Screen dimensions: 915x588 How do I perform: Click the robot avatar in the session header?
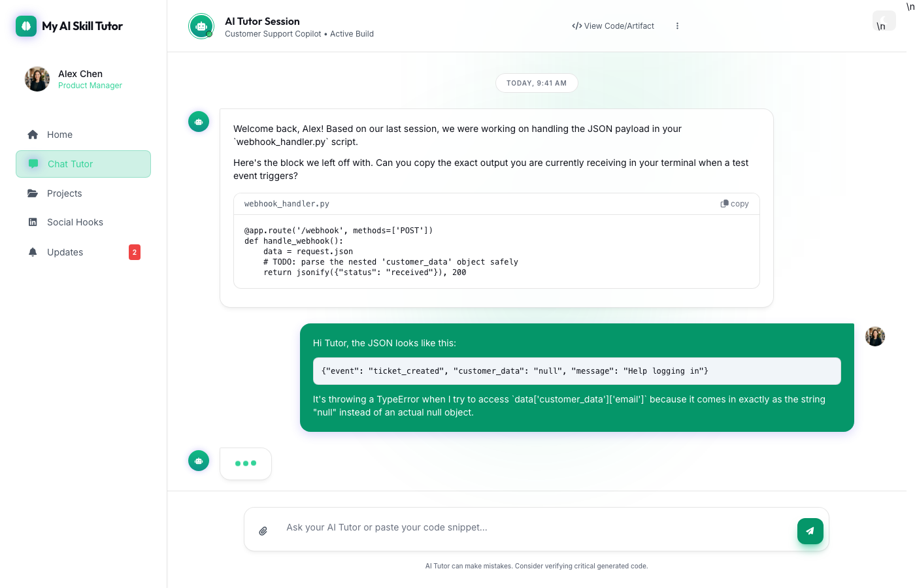pyautogui.click(x=201, y=25)
